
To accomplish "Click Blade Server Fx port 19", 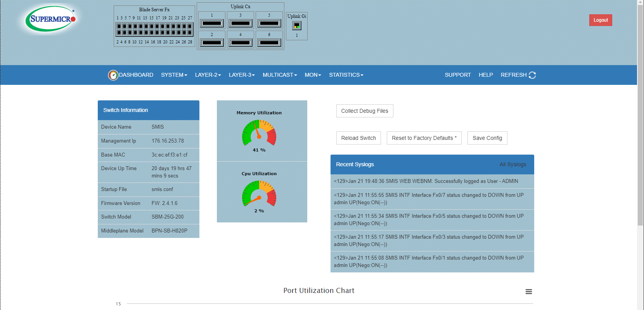I will [168, 26].
